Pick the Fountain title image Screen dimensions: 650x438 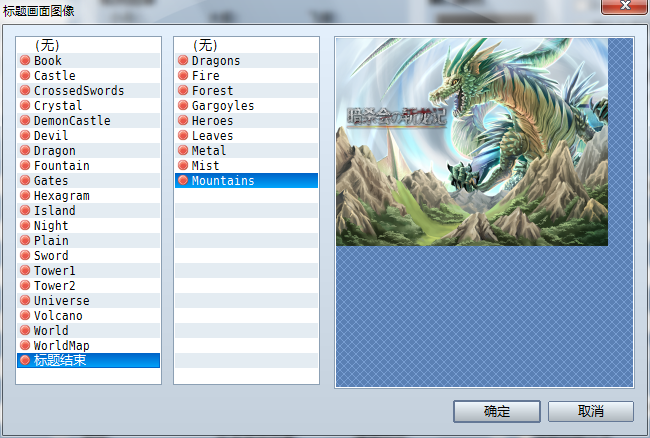click(88, 165)
